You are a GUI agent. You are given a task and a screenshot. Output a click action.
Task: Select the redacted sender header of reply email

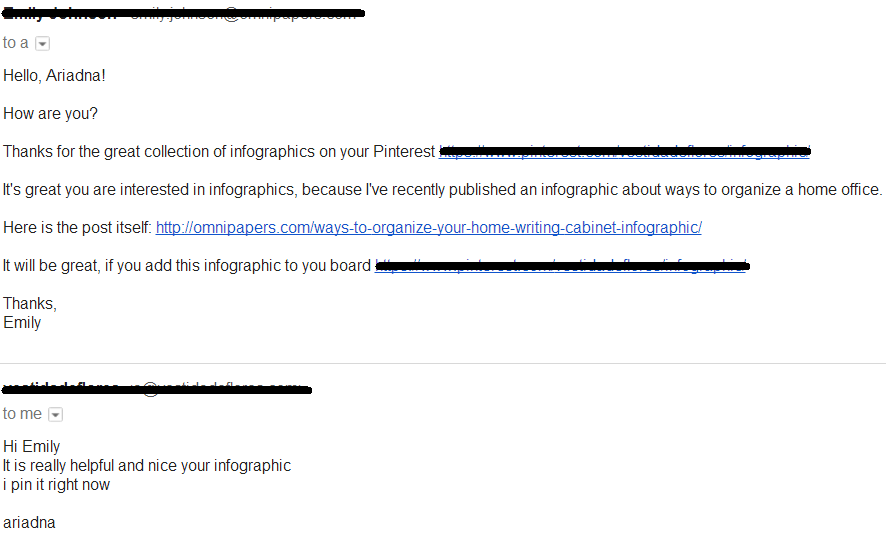157,389
